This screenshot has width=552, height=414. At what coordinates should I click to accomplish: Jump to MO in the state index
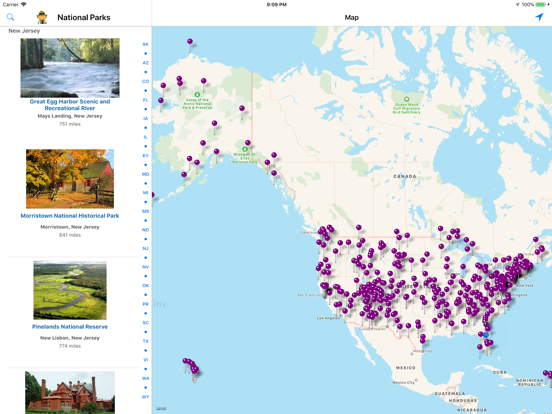pos(145,174)
